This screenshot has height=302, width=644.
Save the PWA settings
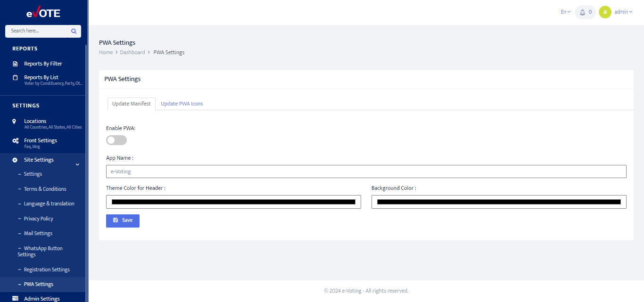123,220
